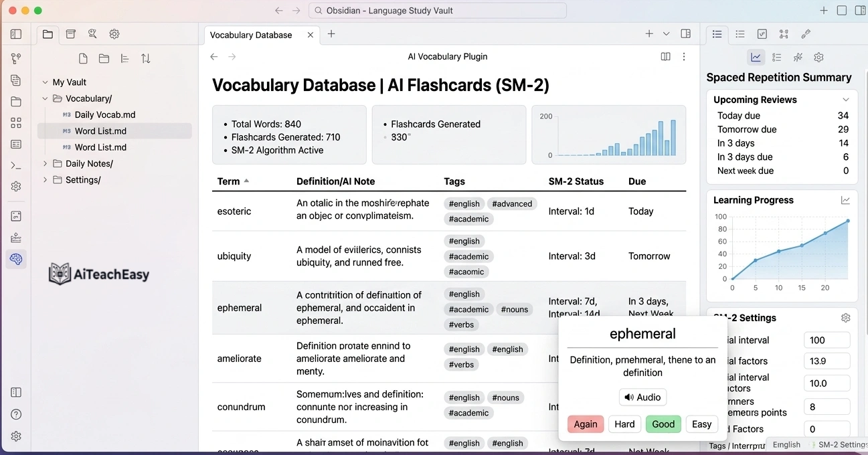Create a new note from explorer toolbar

(x=82, y=58)
